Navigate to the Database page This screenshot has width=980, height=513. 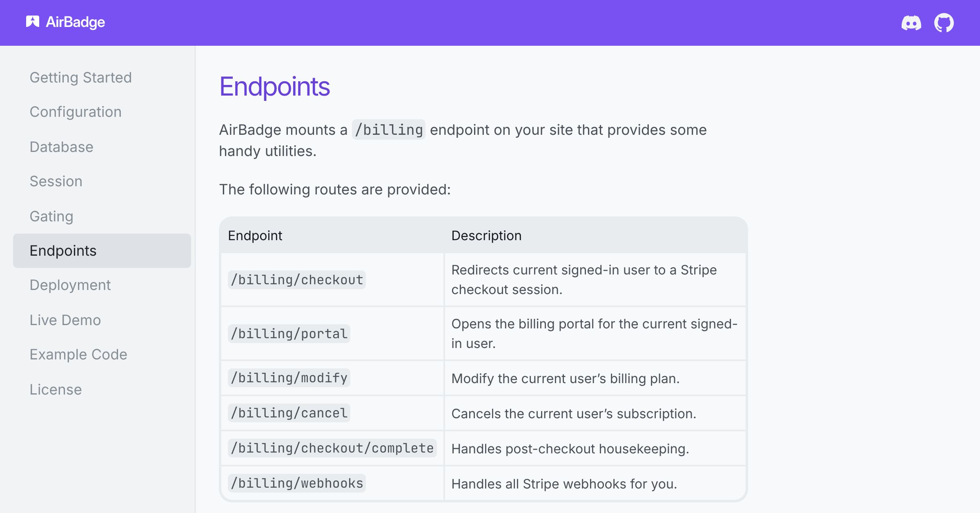[x=61, y=147]
